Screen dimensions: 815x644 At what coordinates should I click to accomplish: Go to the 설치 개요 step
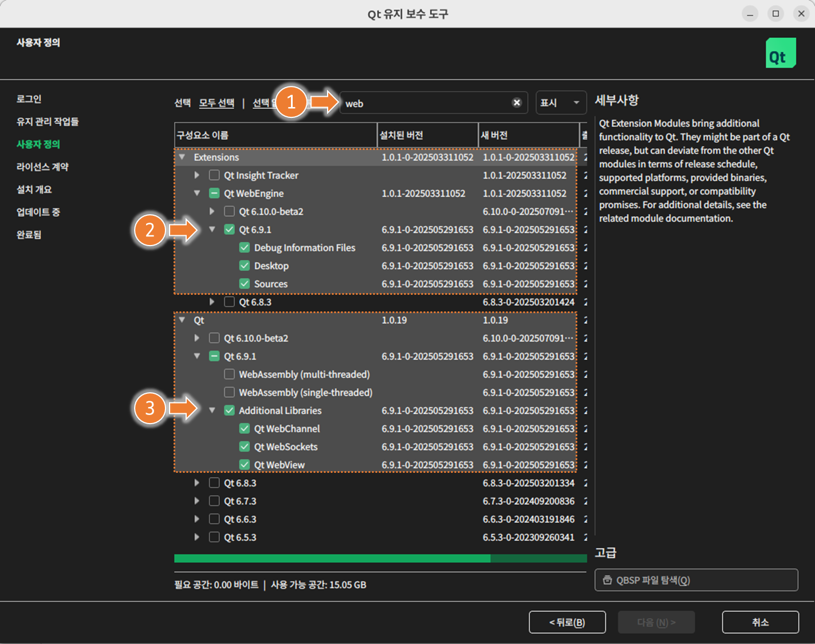point(34,189)
